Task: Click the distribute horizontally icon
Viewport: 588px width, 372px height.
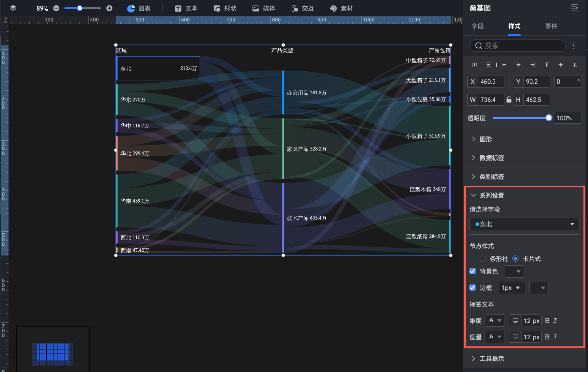Action: point(475,65)
